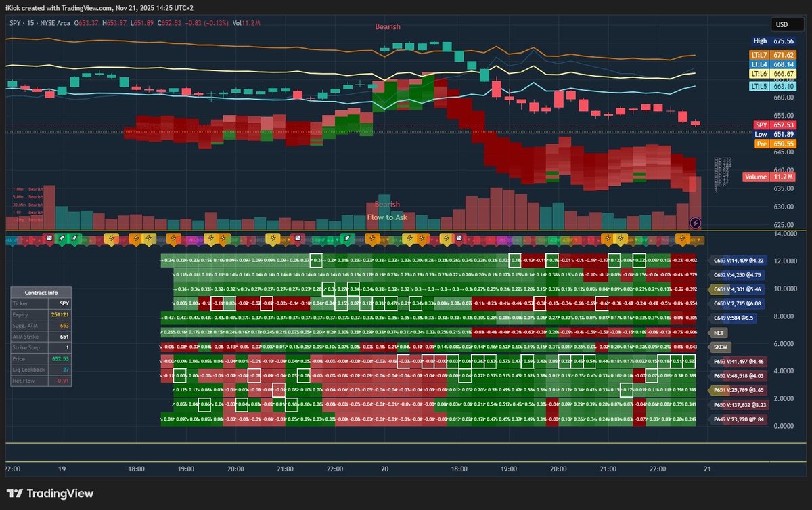Select the SKEW row label
This screenshot has height=510, width=812.
click(719, 347)
